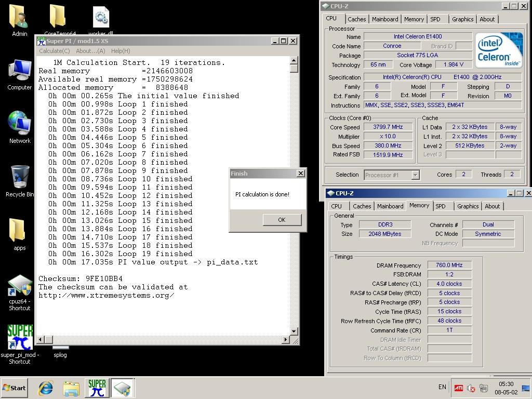Click the Memory Size value 2048 MBytes
This screenshot has width=532, height=399.
(385, 234)
